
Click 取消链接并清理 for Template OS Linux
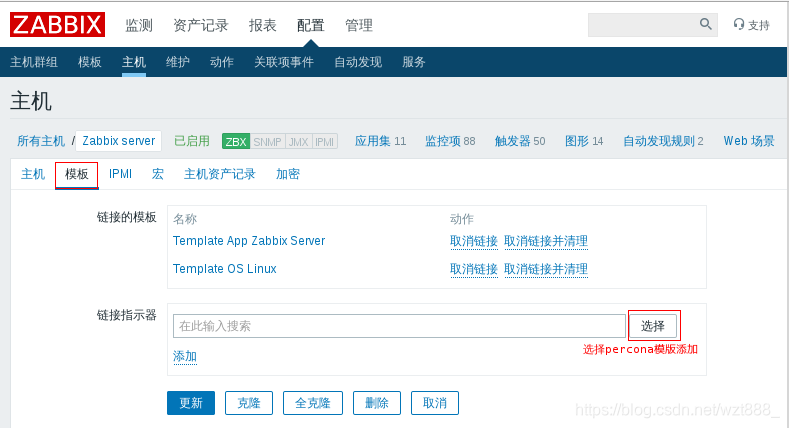[546, 270]
